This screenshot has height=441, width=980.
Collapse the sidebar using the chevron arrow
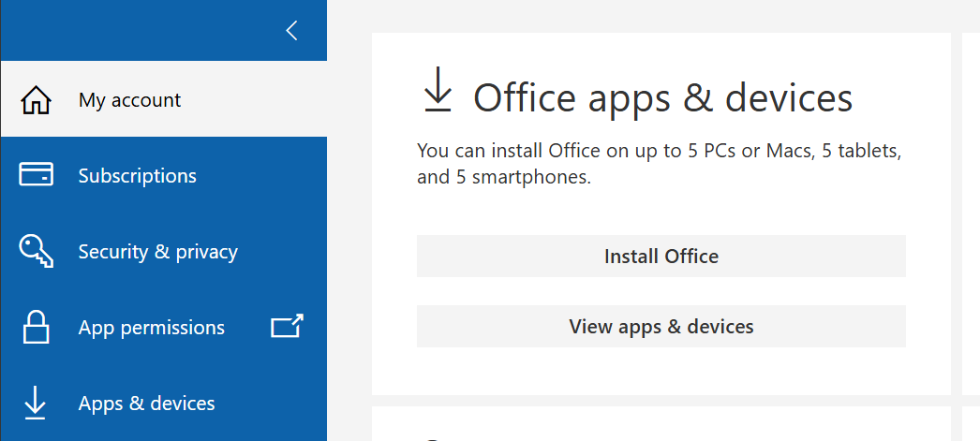tap(291, 30)
